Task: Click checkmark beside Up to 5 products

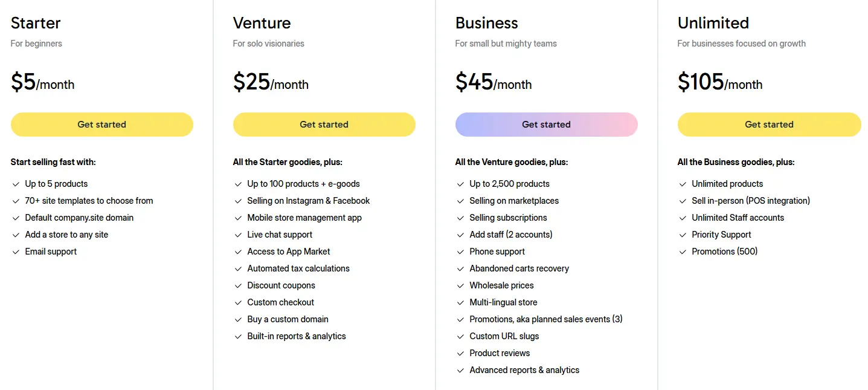Action: [16, 184]
